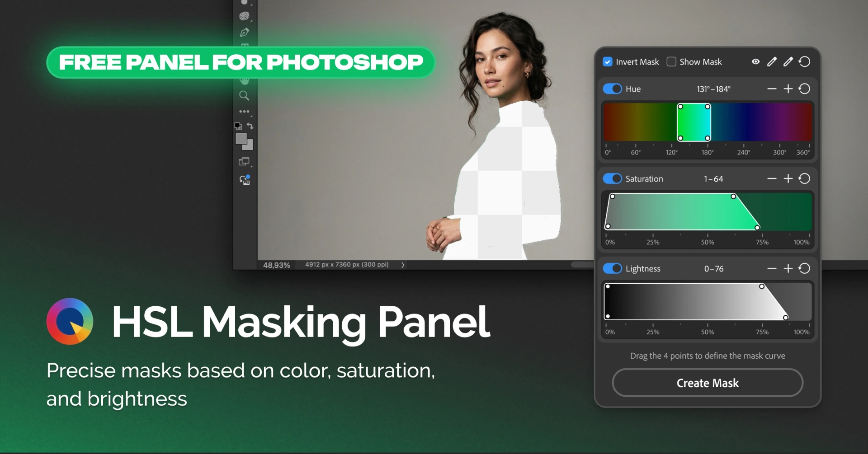Reset the Saturation range
Viewport: 868px width, 454px height.
804,179
